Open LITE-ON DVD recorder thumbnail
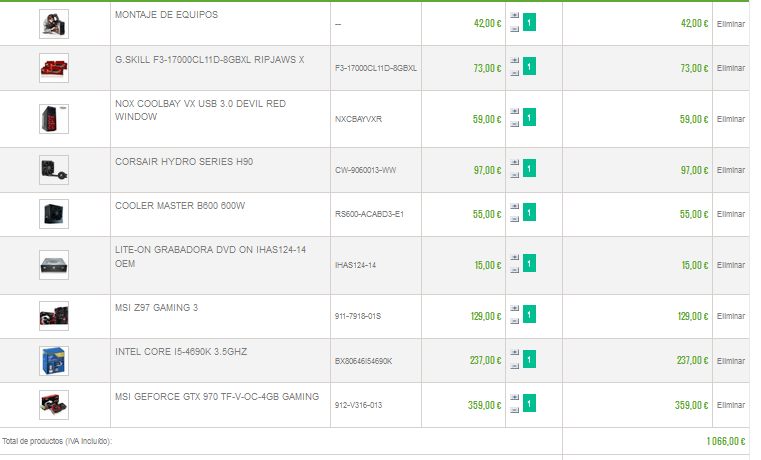This screenshot has width=761, height=460. pos(54,265)
